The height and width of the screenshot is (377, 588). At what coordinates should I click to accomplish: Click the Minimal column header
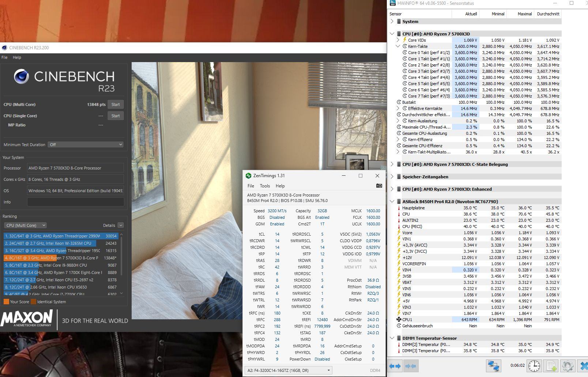[493, 14]
